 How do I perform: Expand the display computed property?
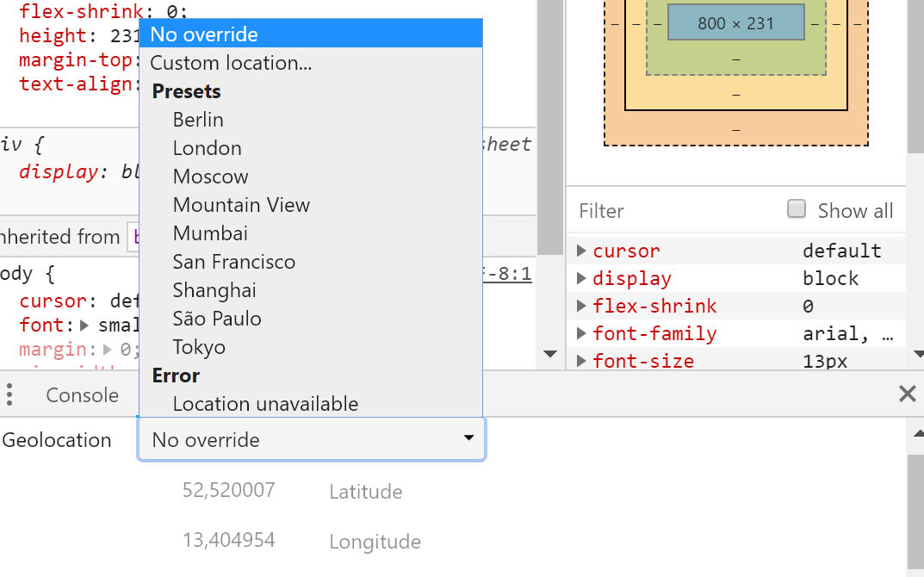(x=581, y=279)
